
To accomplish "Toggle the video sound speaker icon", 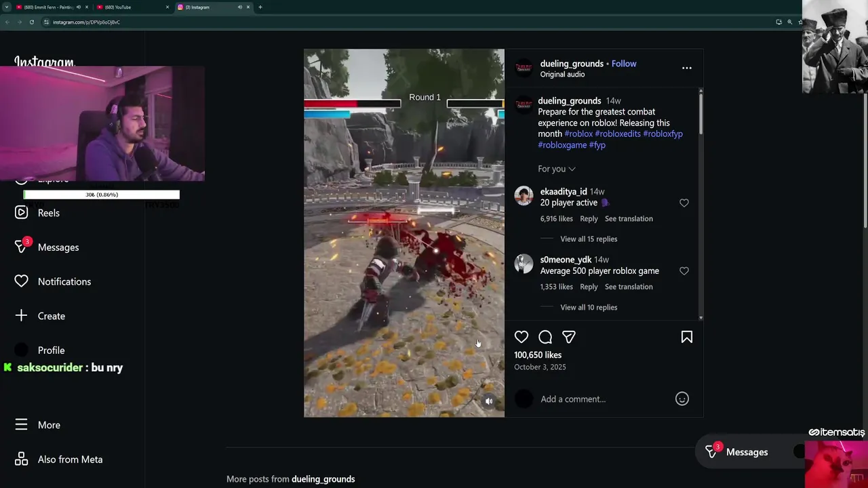I will click(489, 401).
